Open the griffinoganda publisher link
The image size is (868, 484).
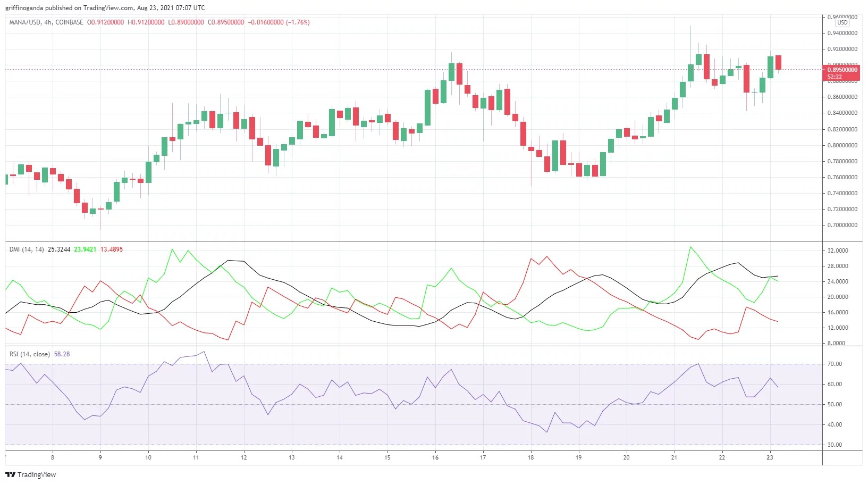(x=24, y=7)
